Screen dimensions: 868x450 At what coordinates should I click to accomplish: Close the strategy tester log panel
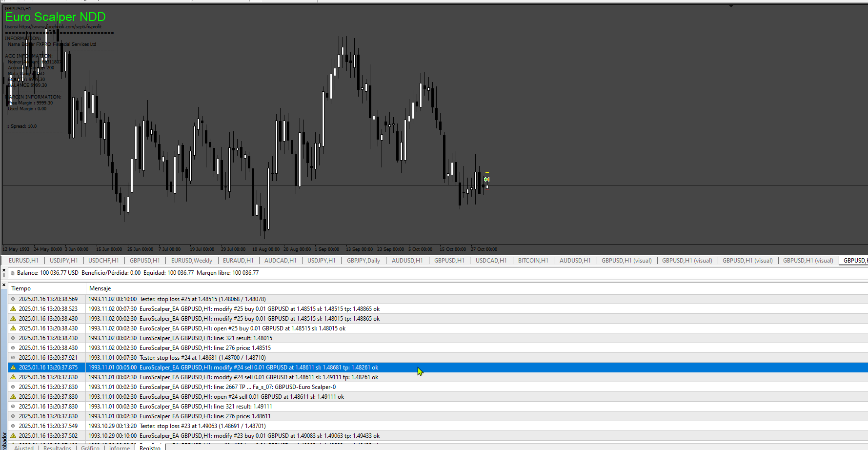pyautogui.click(x=4, y=285)
